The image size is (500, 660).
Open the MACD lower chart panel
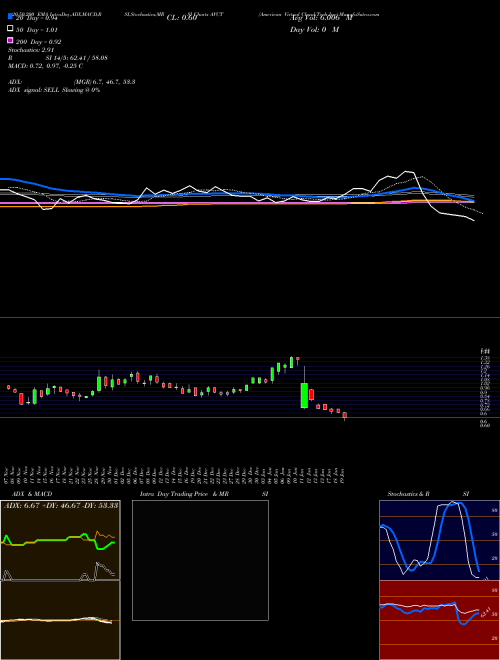(60, 620)
